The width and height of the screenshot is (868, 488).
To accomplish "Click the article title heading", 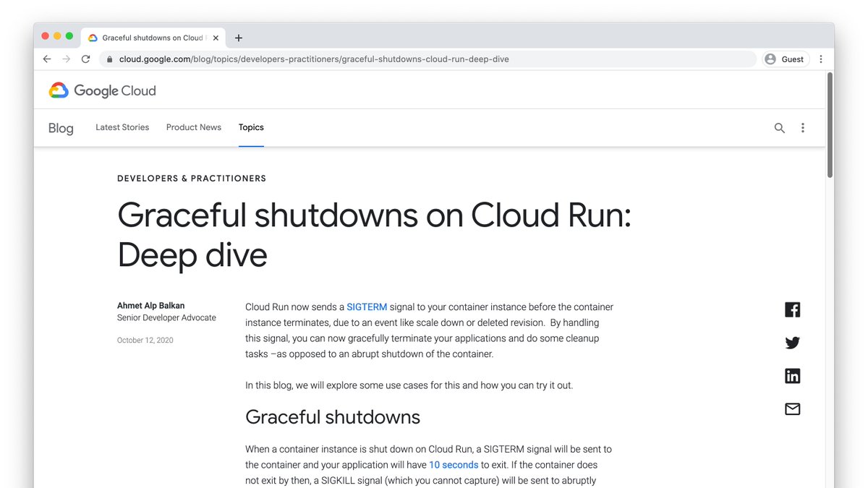I will [x=374, y=235].
